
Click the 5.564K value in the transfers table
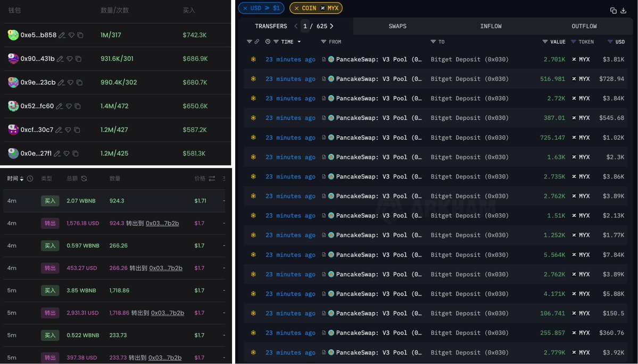(554, 255)
